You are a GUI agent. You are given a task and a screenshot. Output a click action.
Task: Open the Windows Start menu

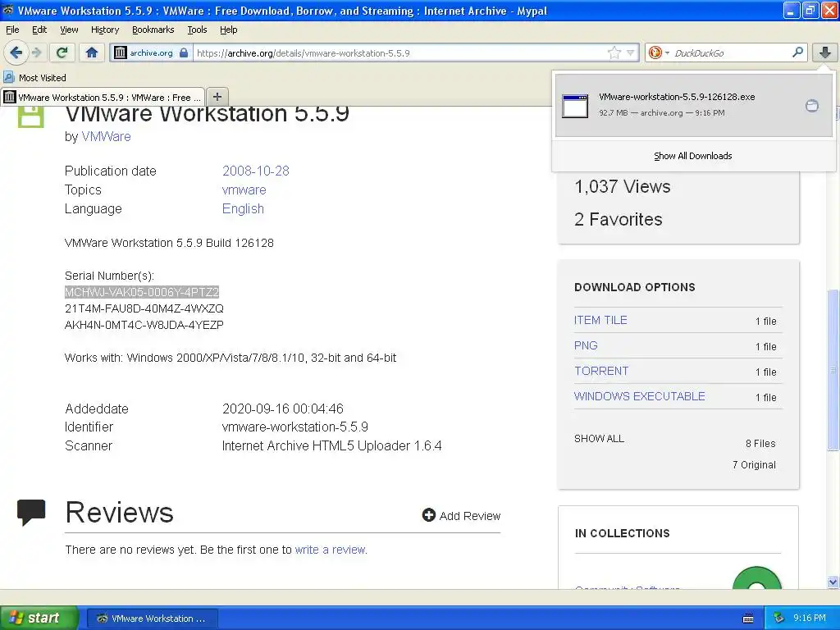coord(39,618)
